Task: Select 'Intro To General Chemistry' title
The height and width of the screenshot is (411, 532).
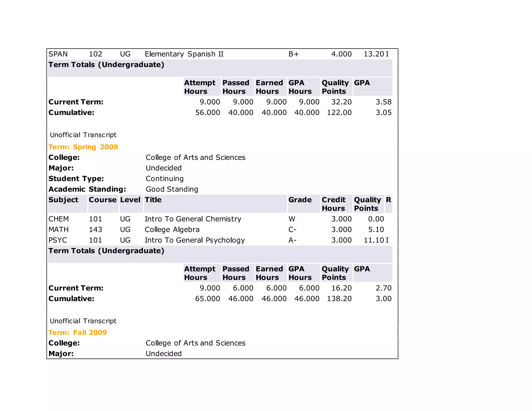Action: 193,219
